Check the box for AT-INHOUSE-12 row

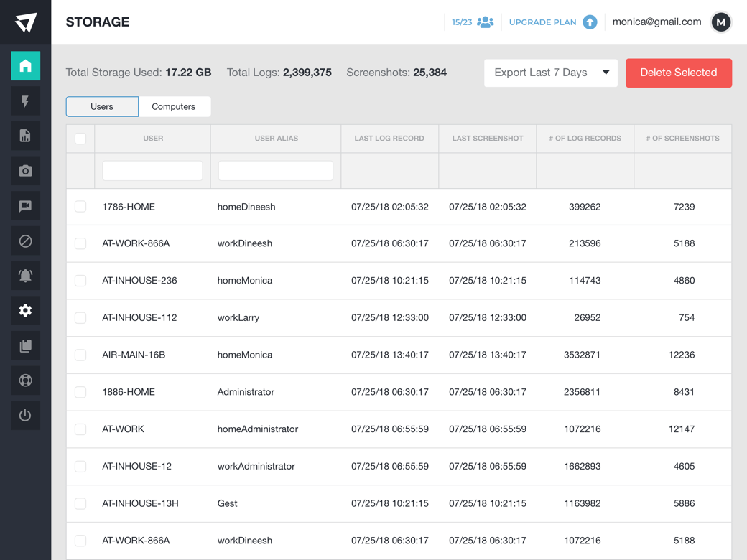[x=80, y=466]
